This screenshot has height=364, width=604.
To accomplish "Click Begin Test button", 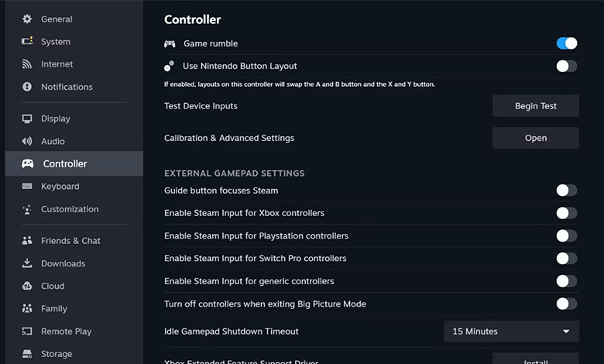I will coord(535,106).
